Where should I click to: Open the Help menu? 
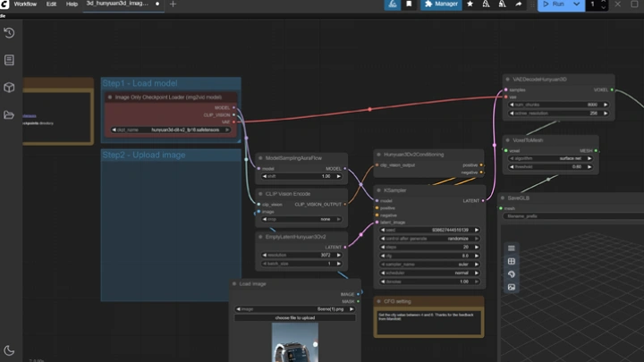[72, 4]
